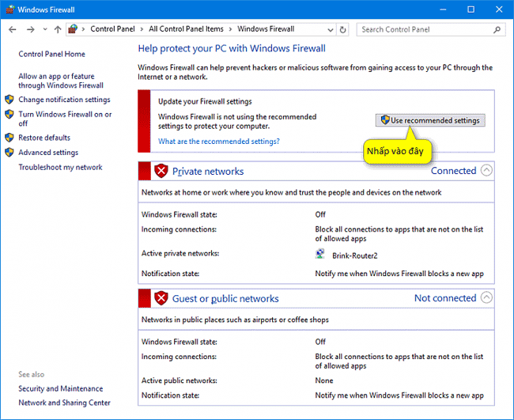Click the red shield icon for Private networks
This screenshot has height=420, width=514.
point(161,171)
